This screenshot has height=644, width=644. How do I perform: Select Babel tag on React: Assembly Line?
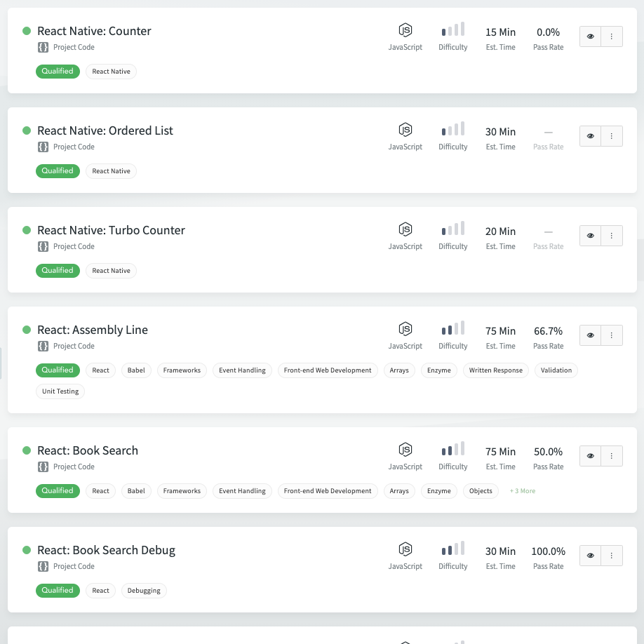136,370
